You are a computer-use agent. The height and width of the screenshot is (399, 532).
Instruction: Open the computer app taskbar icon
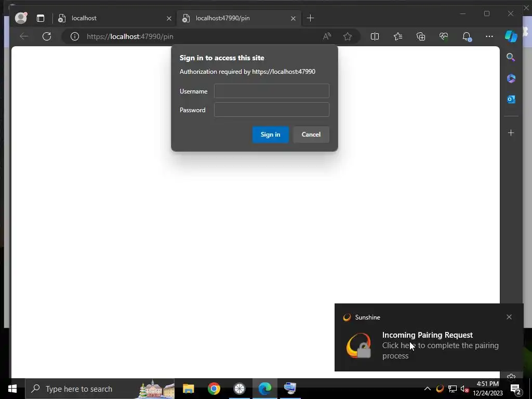coord(290,389)
